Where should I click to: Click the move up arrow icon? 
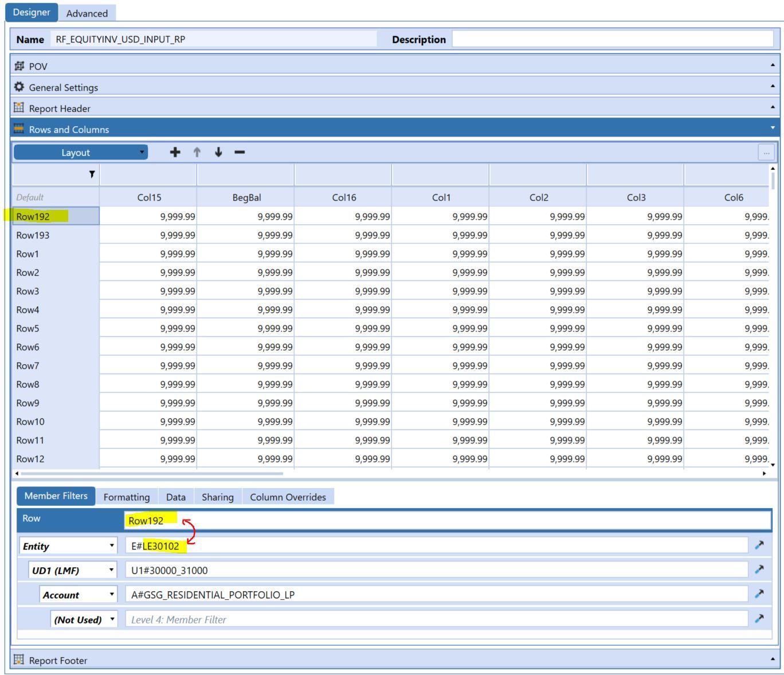click(x=197, y=152)
